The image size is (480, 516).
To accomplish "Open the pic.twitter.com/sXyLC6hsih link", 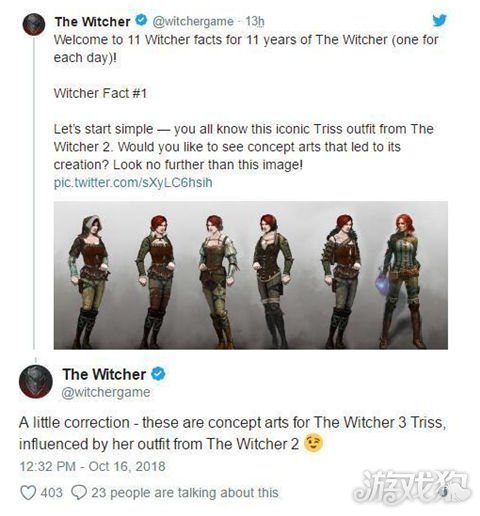I will [x=133, y=183].
